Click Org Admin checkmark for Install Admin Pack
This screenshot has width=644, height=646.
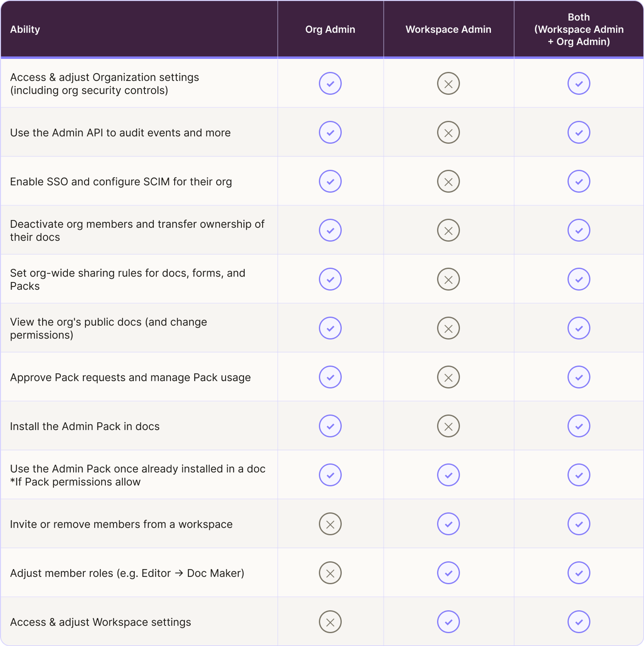[330, 426]
